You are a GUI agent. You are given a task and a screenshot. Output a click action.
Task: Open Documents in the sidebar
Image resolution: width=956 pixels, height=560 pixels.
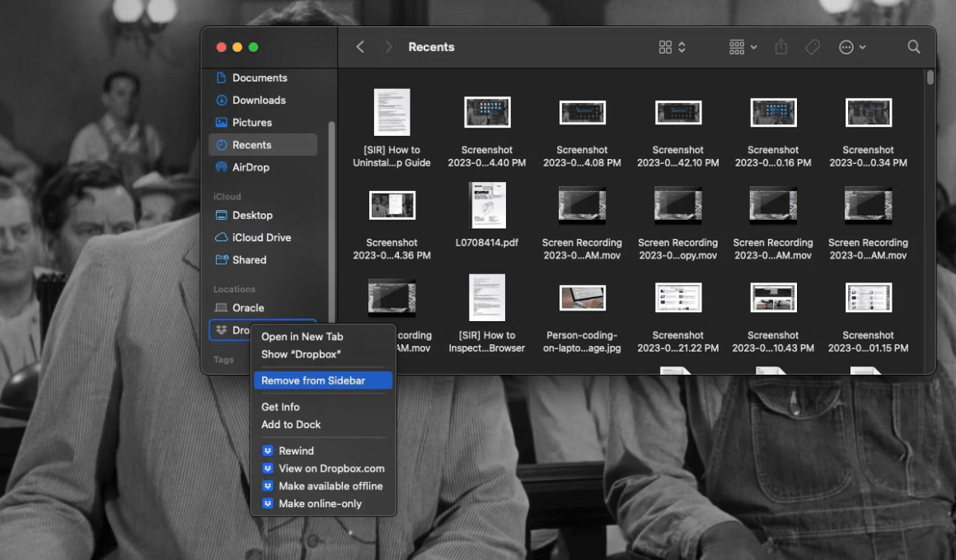263,78
